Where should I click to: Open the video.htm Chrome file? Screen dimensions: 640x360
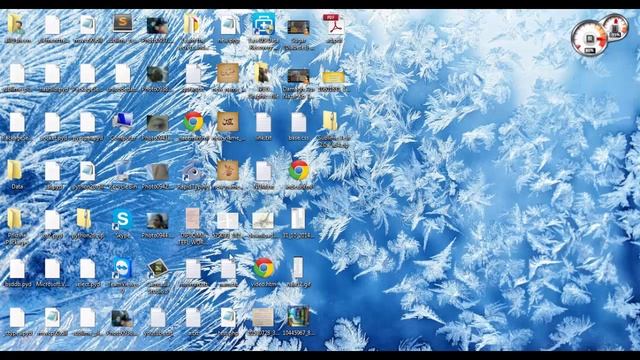[x=263, y=268]
